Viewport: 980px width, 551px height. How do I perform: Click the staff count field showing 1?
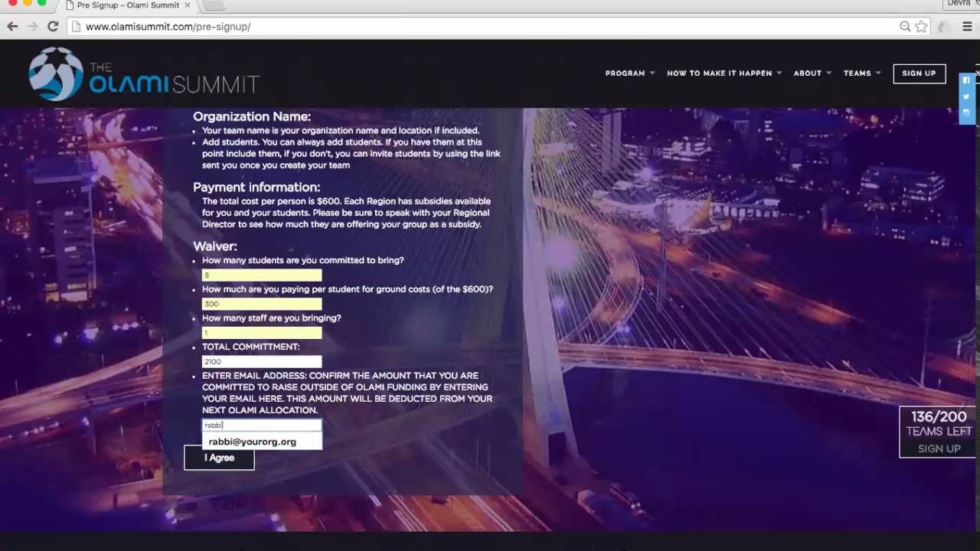(x=262, y=333)
